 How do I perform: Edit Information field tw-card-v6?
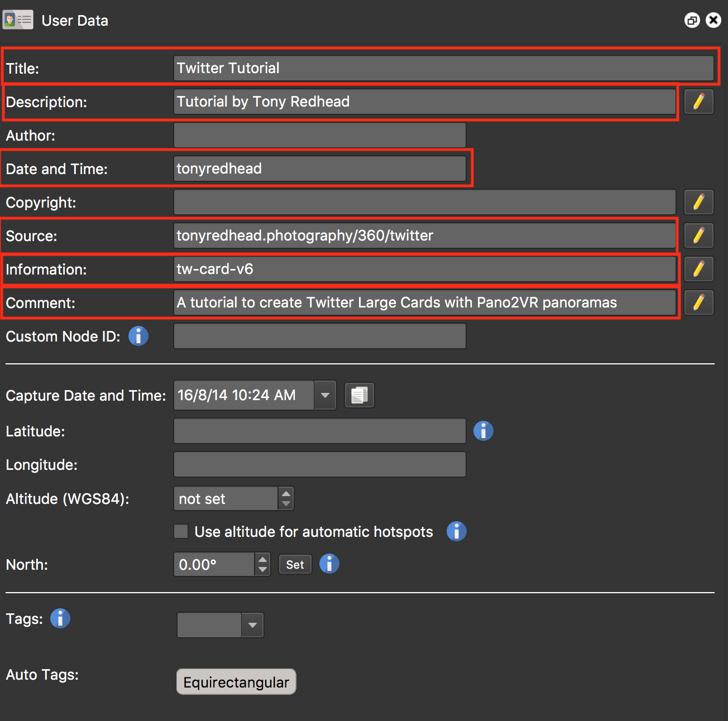tap(425, 269)
